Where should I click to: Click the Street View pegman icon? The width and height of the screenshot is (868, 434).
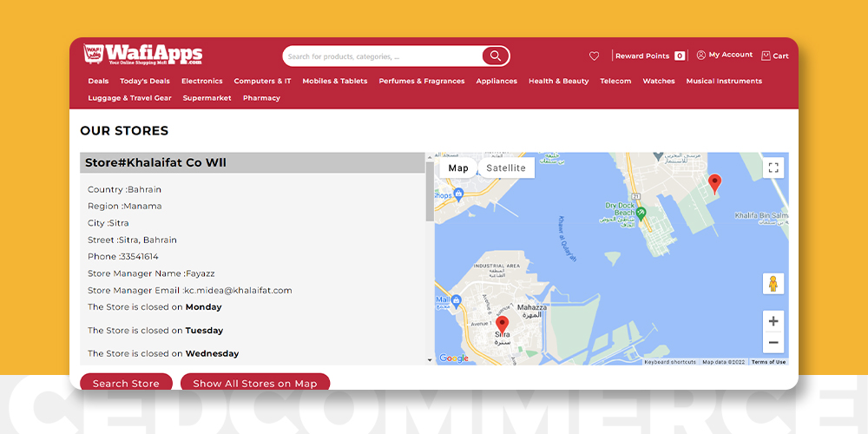pyautogui.click(x=773, y=284)
